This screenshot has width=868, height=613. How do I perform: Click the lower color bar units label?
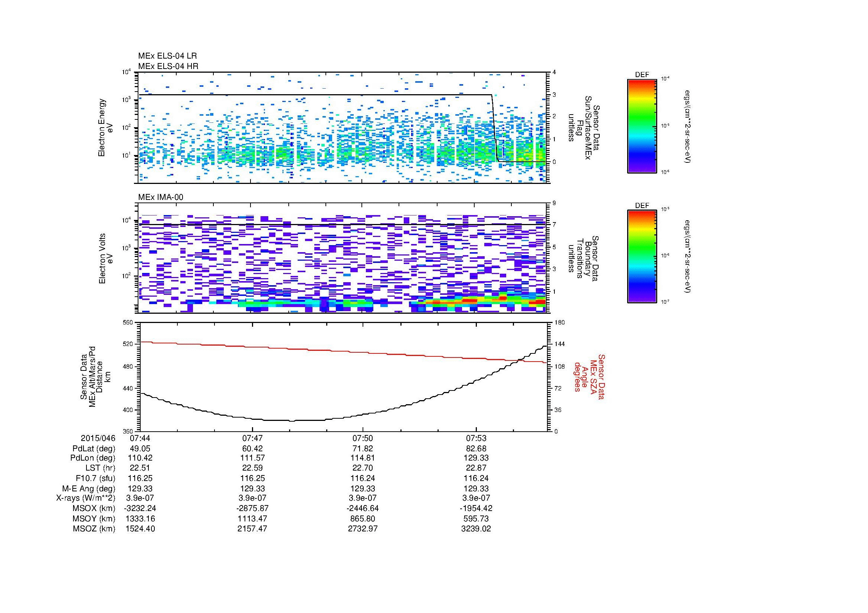(688, 257)
